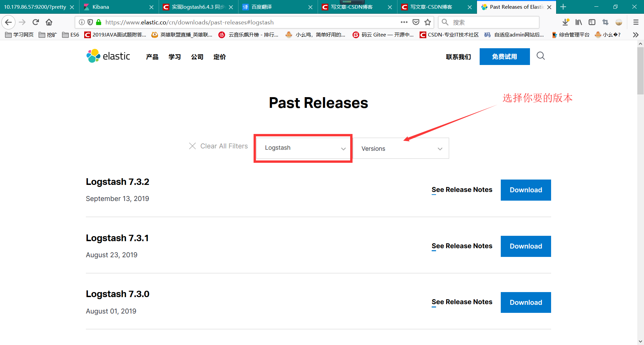Launch the Firefox Screenshots crop icon
644x345 pixels.
(605, 22)
